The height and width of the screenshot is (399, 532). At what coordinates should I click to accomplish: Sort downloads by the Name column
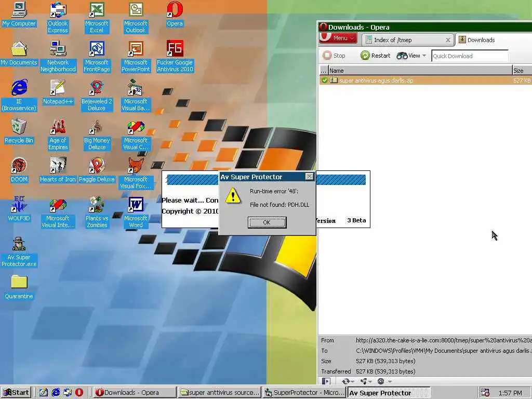tap(420, 71)
